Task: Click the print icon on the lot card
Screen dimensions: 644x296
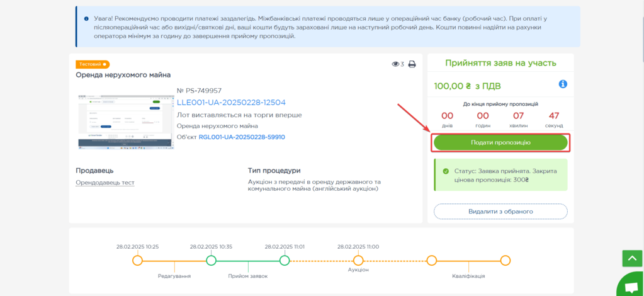Action: click(x=412, y=64)
